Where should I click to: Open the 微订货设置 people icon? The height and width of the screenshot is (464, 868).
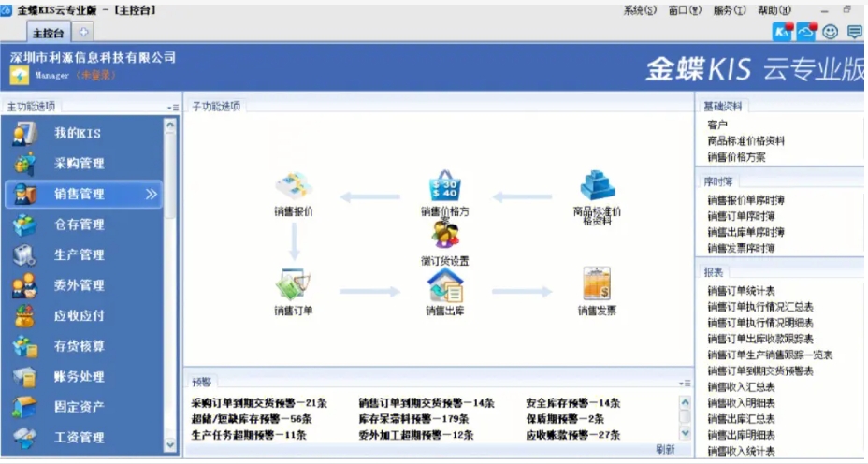point(445,234)
